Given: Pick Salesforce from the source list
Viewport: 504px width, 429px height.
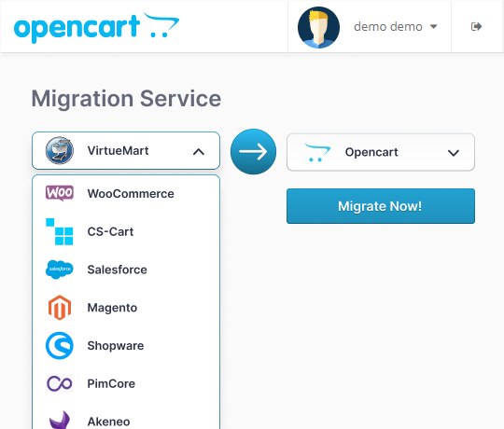Looking at the screenshot, I should 126,270.
